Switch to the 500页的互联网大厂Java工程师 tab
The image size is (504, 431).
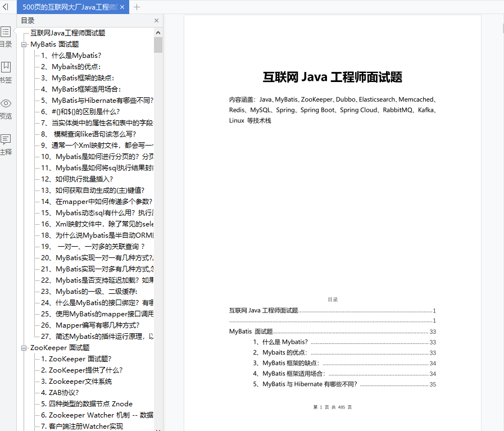coord(70,7)
